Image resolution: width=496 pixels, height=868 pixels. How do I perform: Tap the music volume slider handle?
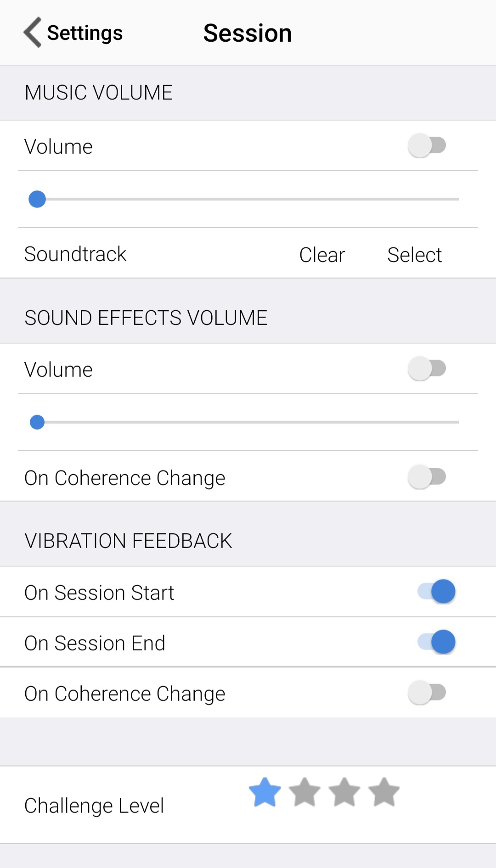(x=37, y=199)
